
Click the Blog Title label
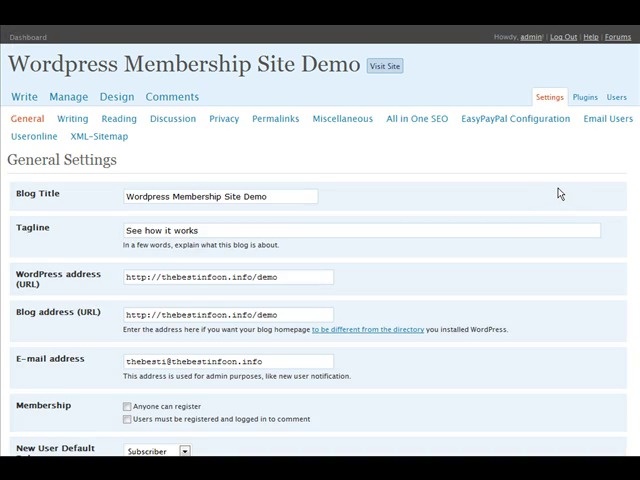click(x=38, y=193)
